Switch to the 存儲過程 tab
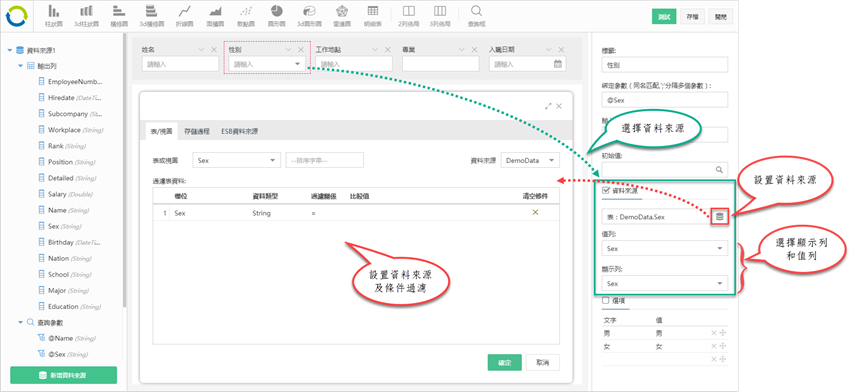Image resolution: width=851 pixels, height=392 pixels. click(x=196, y=131)
